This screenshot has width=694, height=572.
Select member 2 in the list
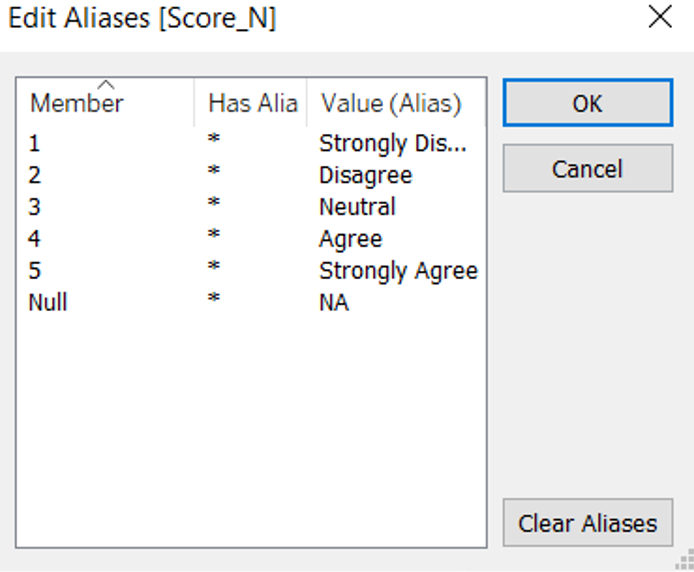point(35,175)
